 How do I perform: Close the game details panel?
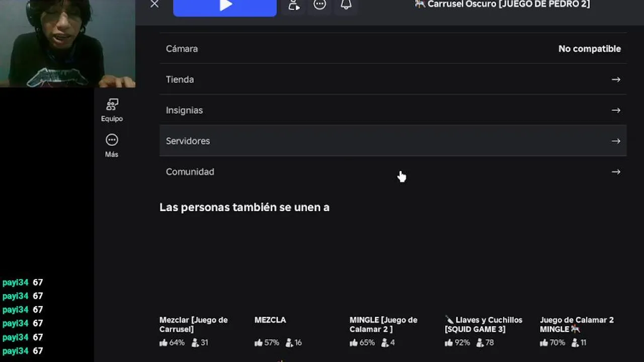pyautogui.click(x=154, y=4)
